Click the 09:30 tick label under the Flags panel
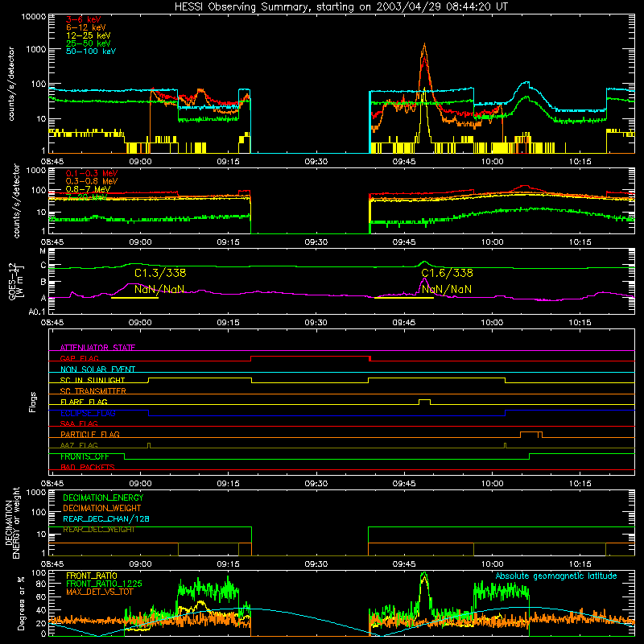This screenshot has width=644, height=644. click(x=316, y=484)
